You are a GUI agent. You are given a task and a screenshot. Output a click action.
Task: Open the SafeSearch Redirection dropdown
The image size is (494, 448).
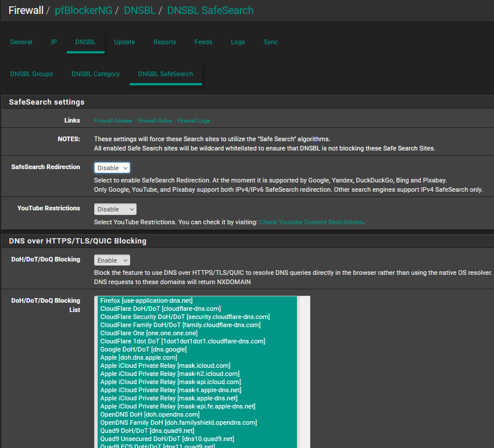[x=112, y=168]
